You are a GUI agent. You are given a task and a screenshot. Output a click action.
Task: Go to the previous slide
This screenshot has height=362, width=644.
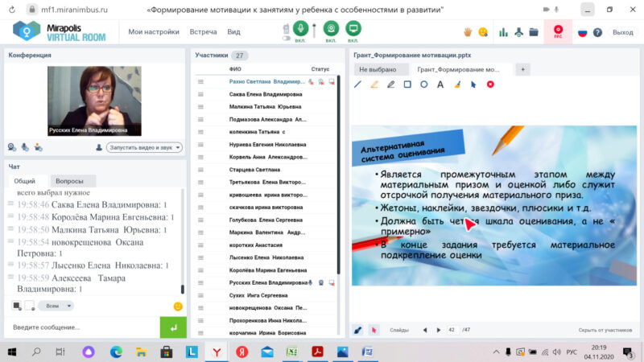[x=425, y=330]
